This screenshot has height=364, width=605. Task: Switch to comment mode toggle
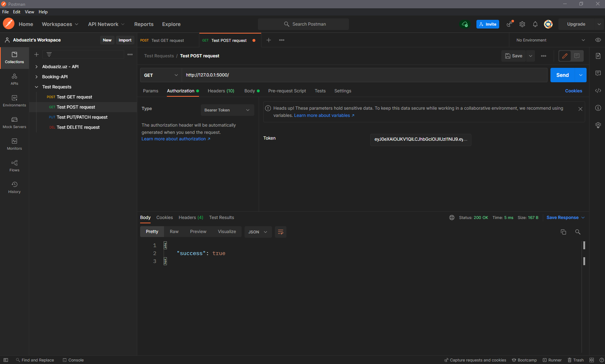pyautogui.click(x=577, y=56)
